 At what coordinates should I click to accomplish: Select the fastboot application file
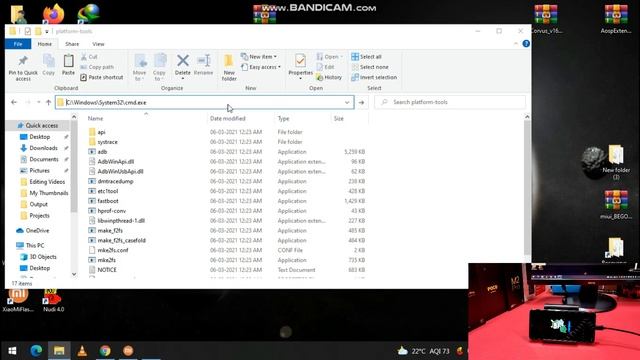108,201
